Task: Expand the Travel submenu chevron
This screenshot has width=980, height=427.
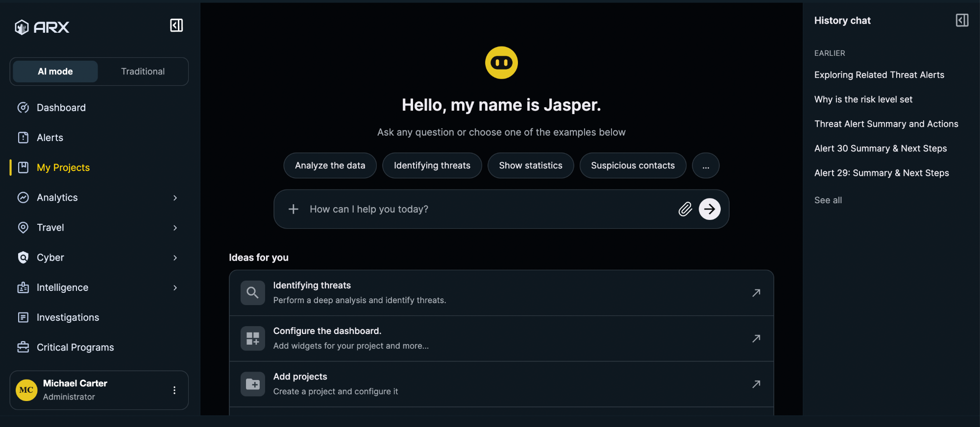Action: [x=175, y=228]
